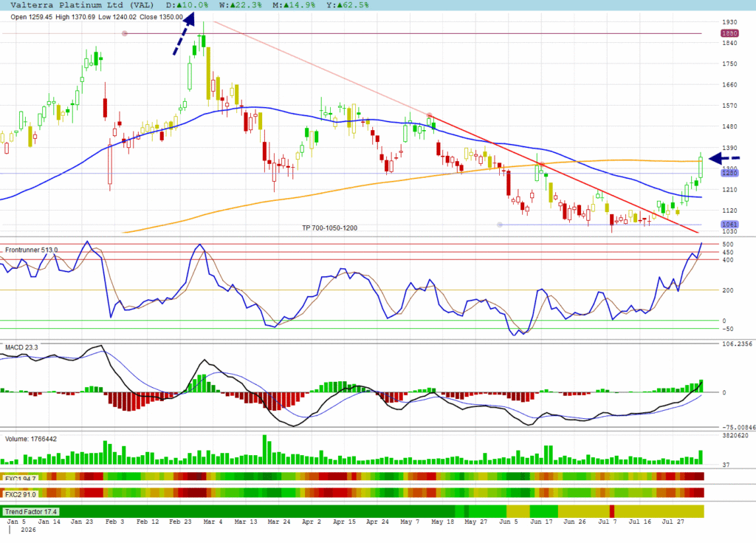
Task: Click the 2026 year label
Action: pos(29,530)
